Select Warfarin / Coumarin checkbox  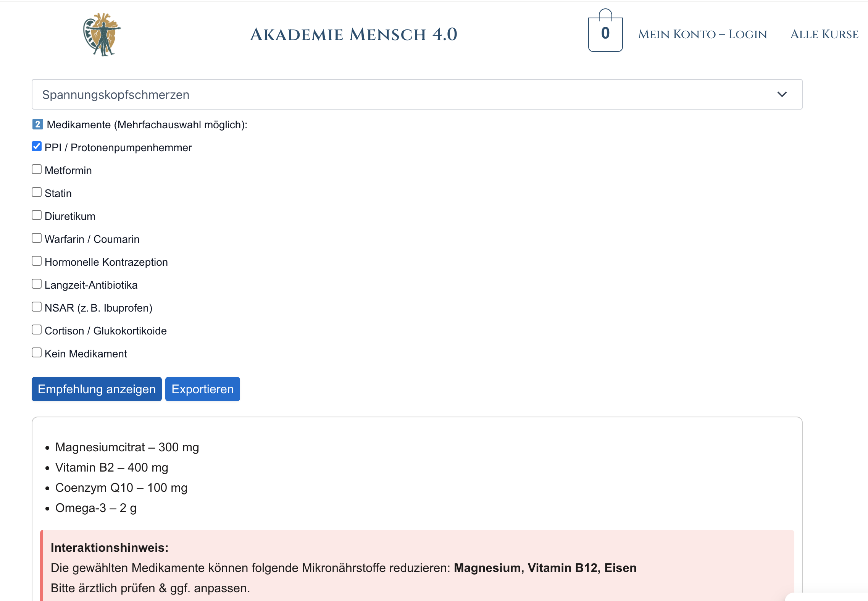(37, 238)
